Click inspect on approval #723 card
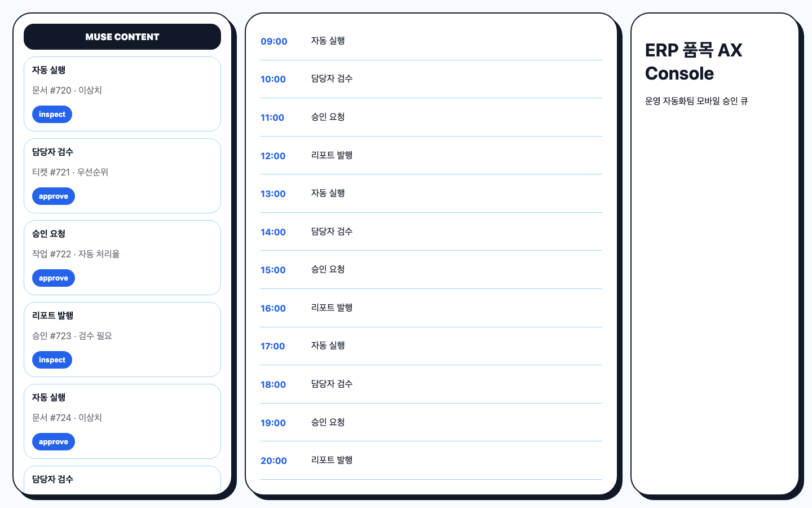 point(52,360)
